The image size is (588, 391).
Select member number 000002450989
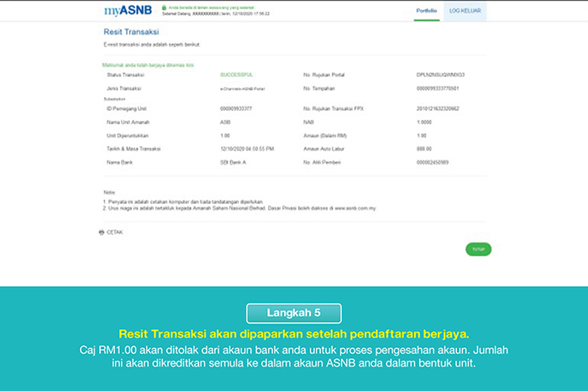[x=433, y=162]
